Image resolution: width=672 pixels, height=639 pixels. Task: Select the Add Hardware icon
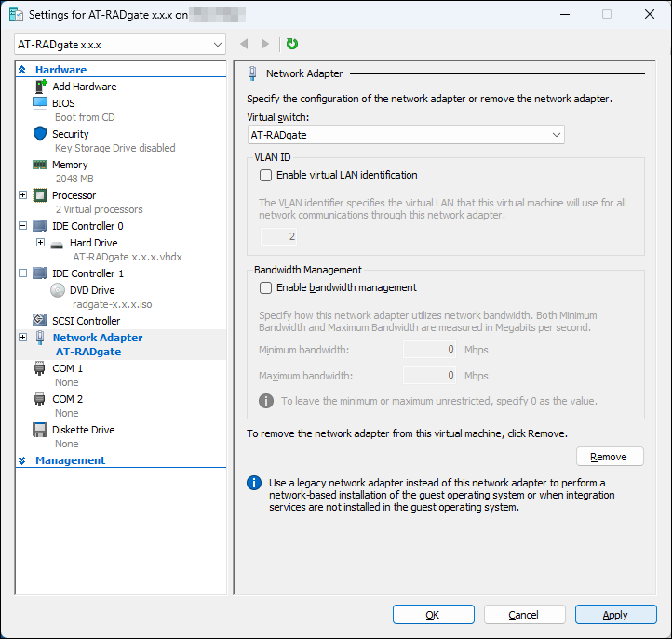[41, 87]
